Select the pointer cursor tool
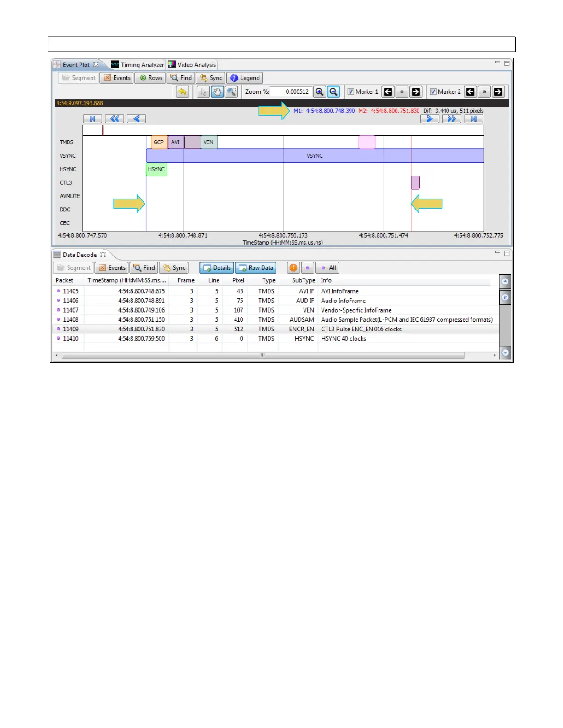Viewport: 563px width, 728px height. click(x=203, y=92)
